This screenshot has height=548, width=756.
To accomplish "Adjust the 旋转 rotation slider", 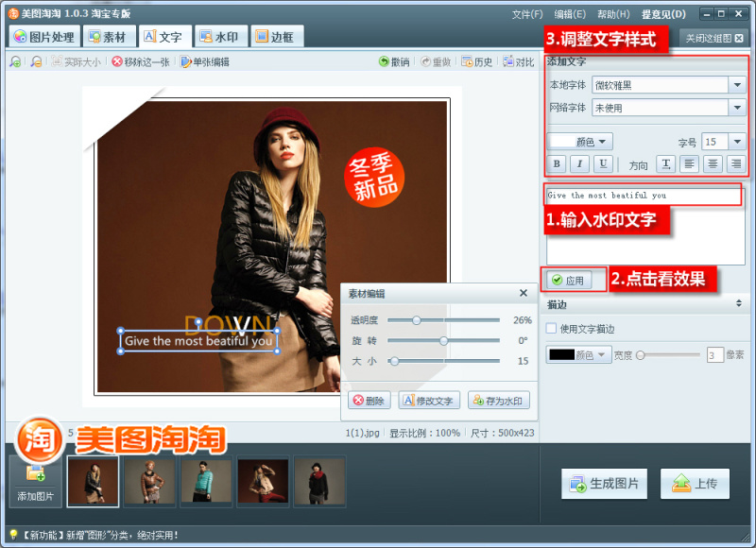I will (x=443, y=341).
